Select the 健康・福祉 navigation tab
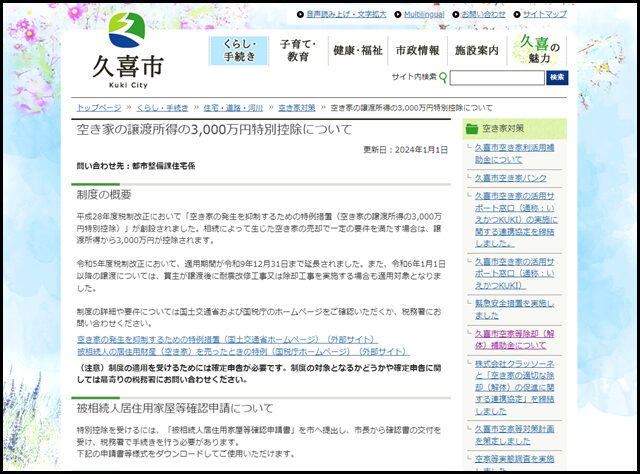Screen dimensions: 640x474 click(x=358, y=51)
